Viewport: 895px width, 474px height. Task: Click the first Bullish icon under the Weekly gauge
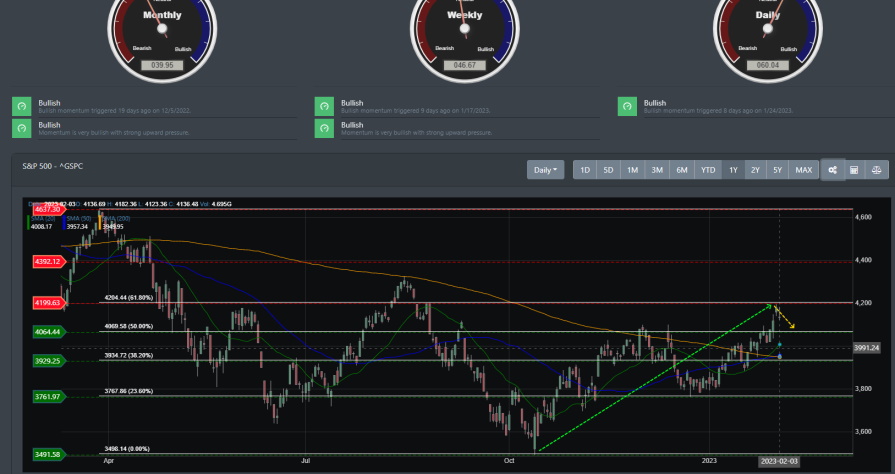pyautogui.click(x=324, y=107)
